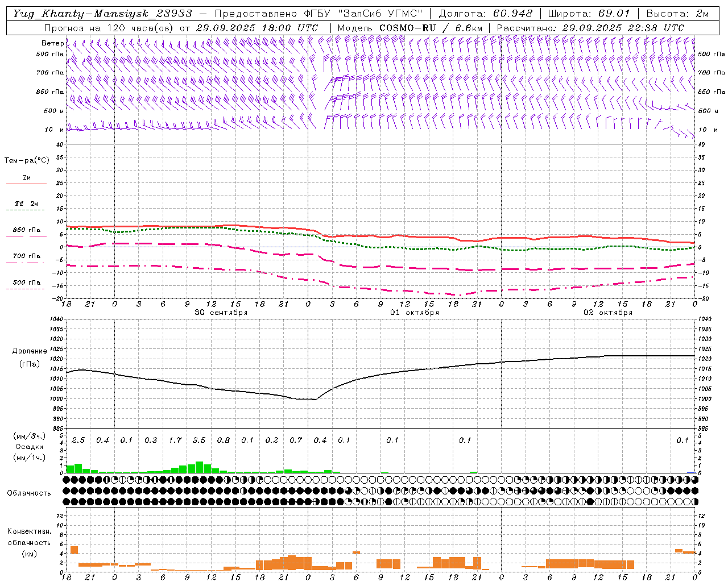The height and width of the screenshot is (582, 728).
Task: Click the 'Тем-ра(°C)' temperature panel label
Action: pos(27,161)
